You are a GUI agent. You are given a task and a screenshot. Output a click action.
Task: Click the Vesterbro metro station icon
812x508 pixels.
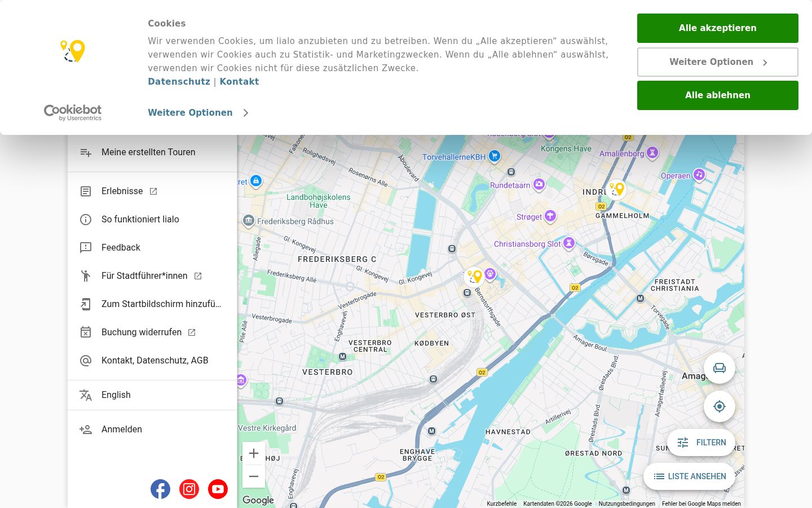pos(342,357)
